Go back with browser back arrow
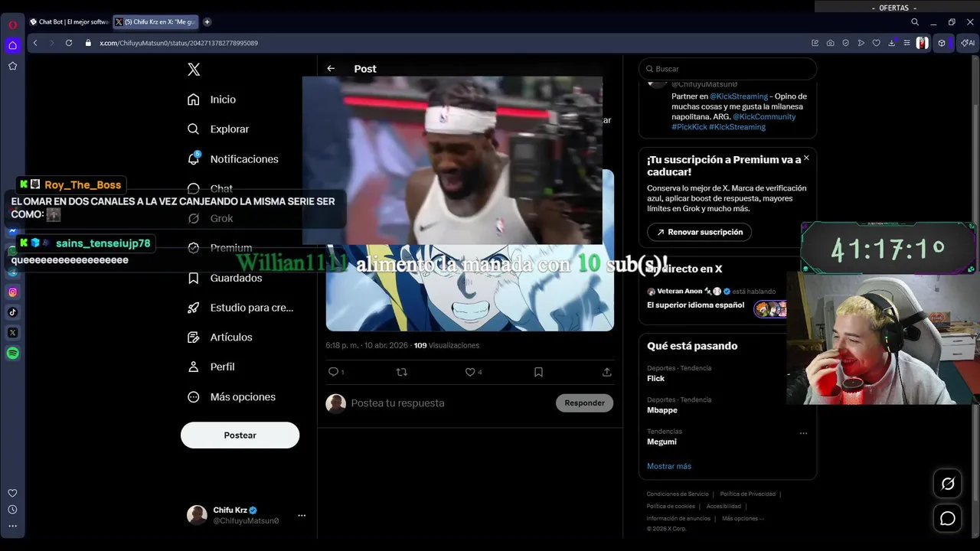This screenshot has height=551, width=980. coord(35,43)
